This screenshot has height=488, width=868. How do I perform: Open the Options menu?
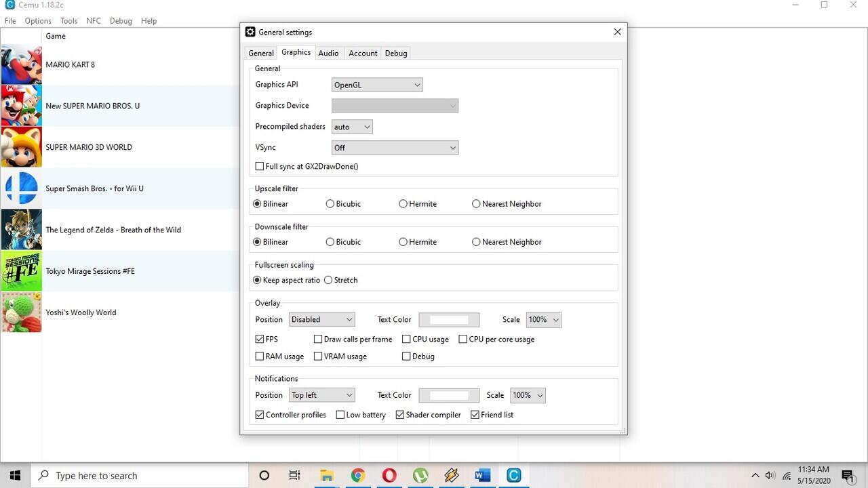(x=38, y=21)
